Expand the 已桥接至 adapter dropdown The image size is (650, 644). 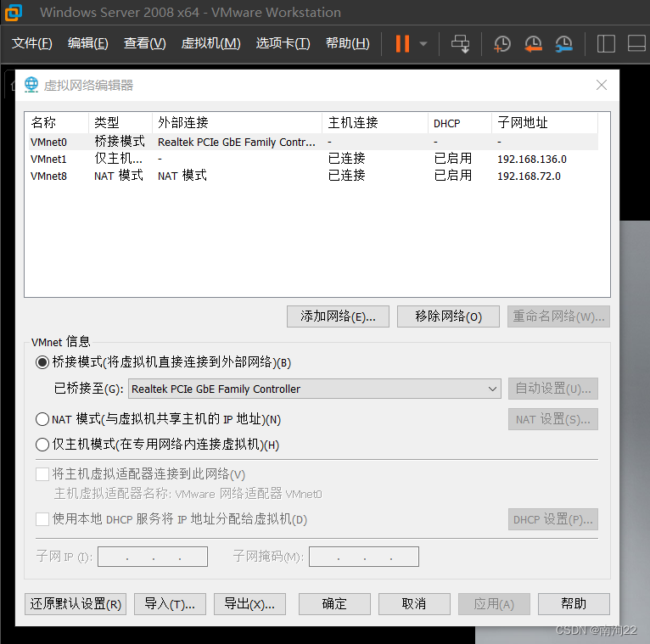315,389
